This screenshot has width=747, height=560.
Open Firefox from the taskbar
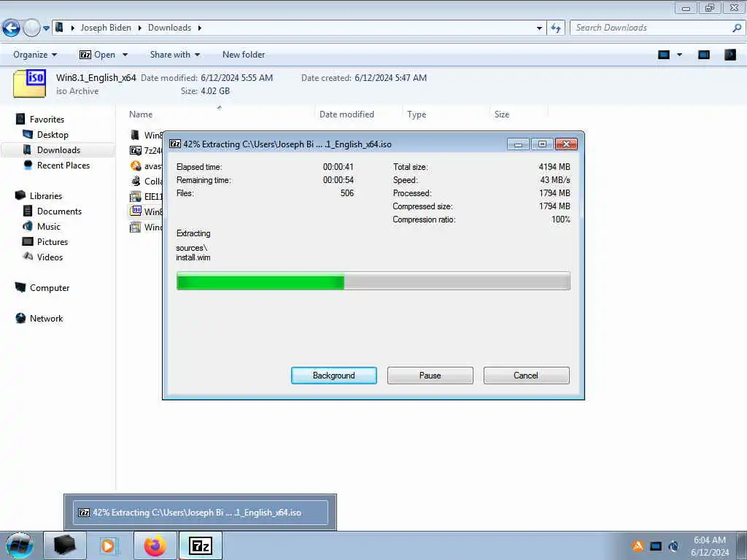(x=155, y=545)
